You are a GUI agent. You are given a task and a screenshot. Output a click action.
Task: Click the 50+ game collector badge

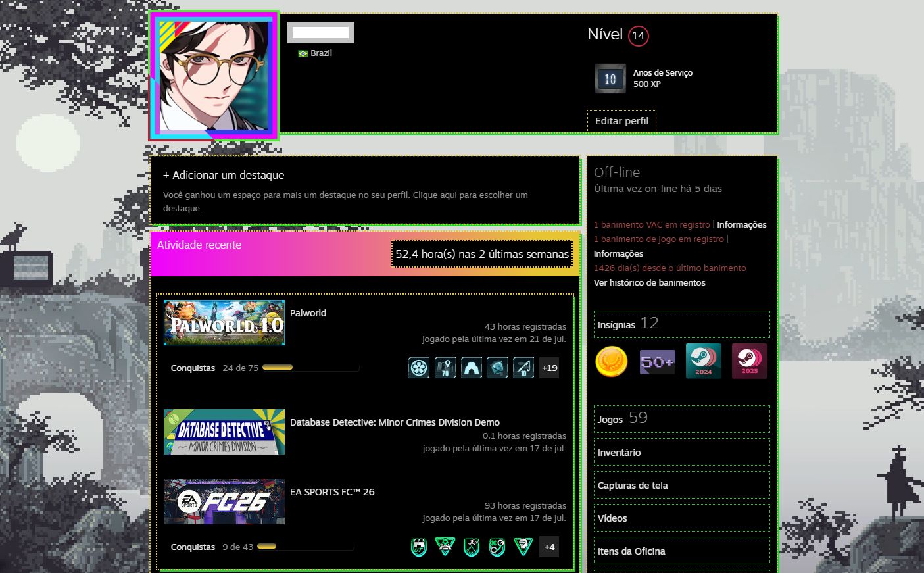click(658, 361)
